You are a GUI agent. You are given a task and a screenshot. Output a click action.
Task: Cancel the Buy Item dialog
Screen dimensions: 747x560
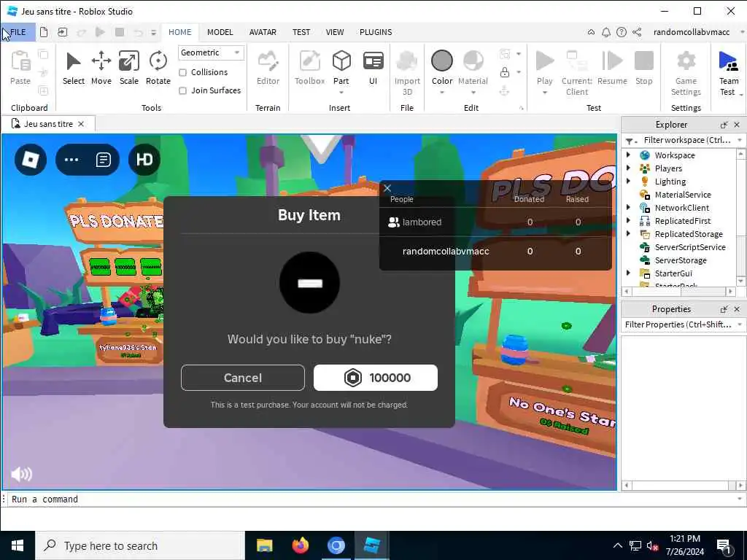(x=243, y=378)
